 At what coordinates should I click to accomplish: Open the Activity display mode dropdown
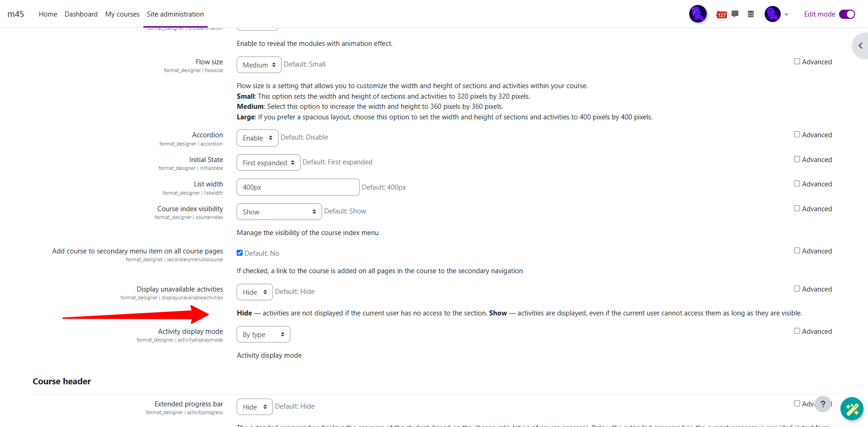[263, 334]
